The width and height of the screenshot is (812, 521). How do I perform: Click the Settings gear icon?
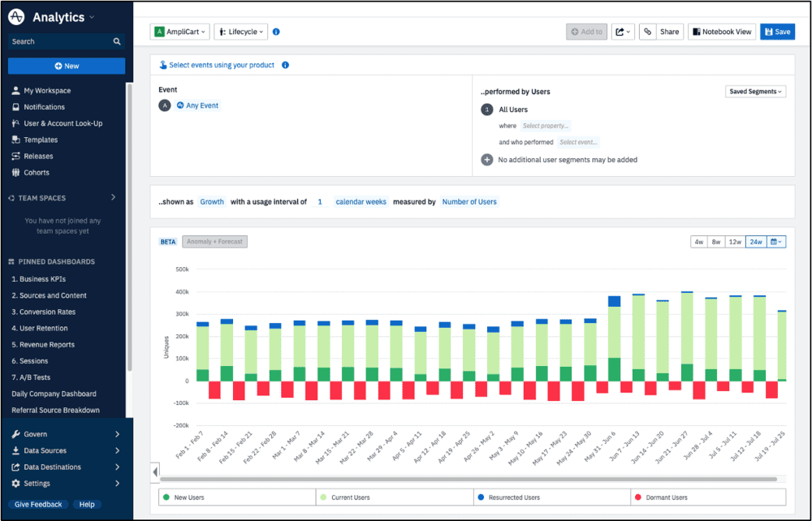point(15,483)
